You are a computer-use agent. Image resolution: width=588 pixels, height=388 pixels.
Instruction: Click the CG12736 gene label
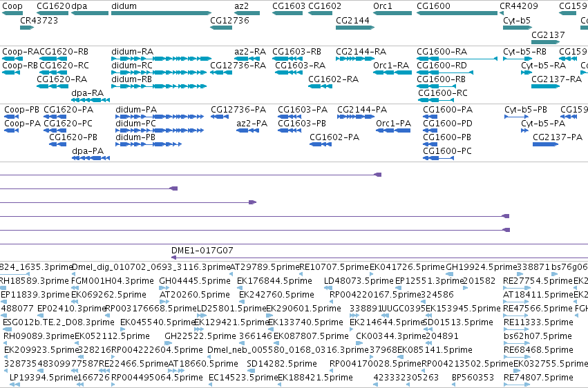229,21
